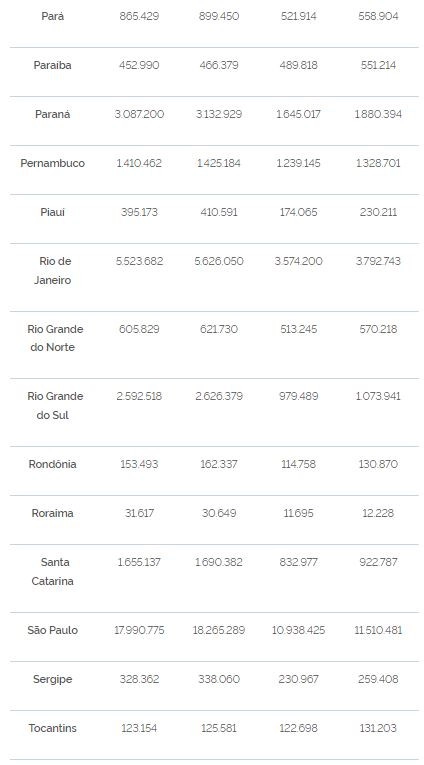Click Sergipe value 259.408
424x765 pixels.
click(379, 679)
